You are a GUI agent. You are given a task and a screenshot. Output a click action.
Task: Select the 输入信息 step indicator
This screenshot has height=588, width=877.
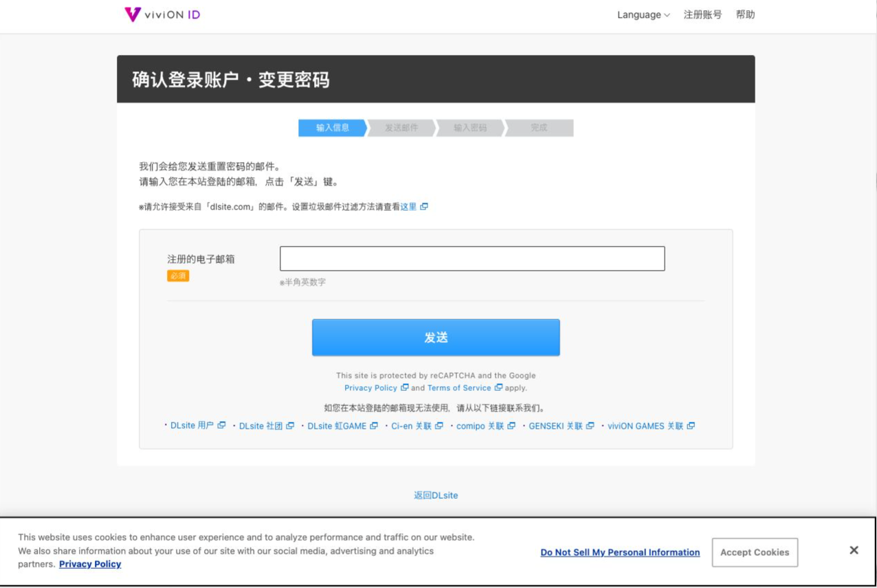point(333,128)
